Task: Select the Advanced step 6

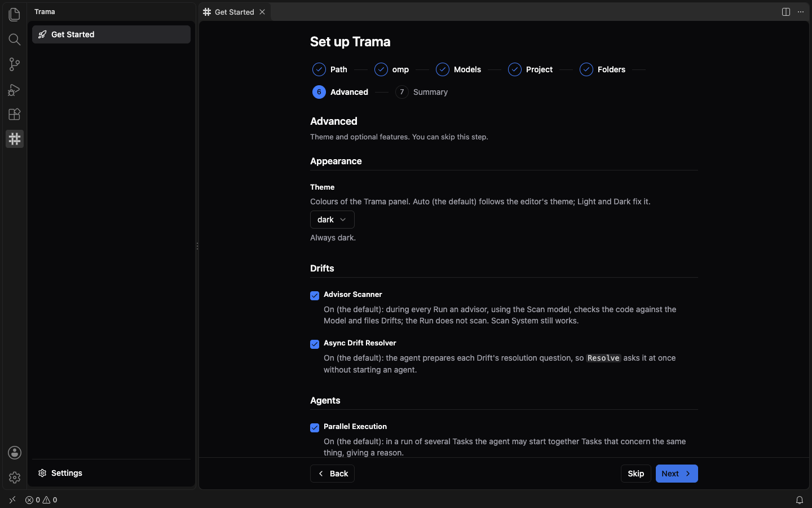Action: (x=341, y=92)
